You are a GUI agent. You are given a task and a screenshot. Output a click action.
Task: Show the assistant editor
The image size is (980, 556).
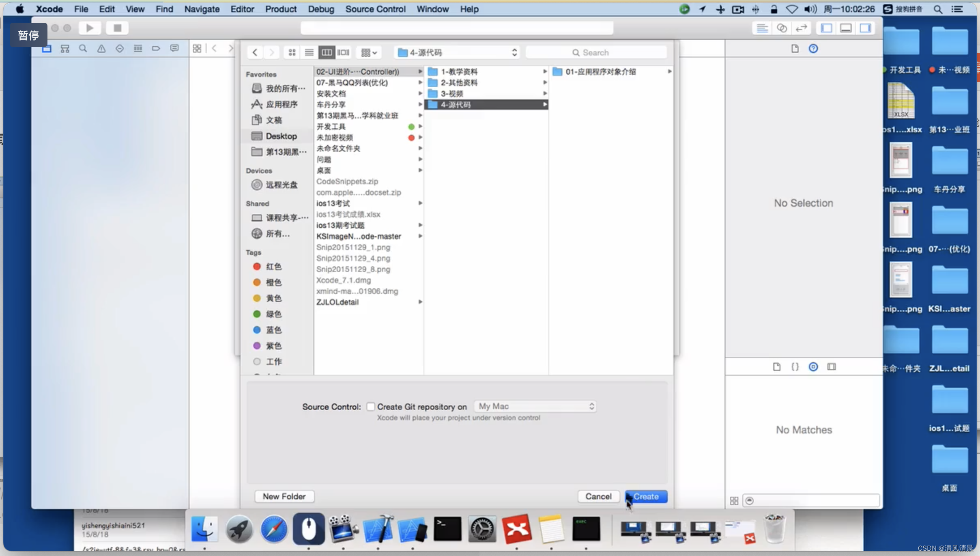[x=782, y=28]
